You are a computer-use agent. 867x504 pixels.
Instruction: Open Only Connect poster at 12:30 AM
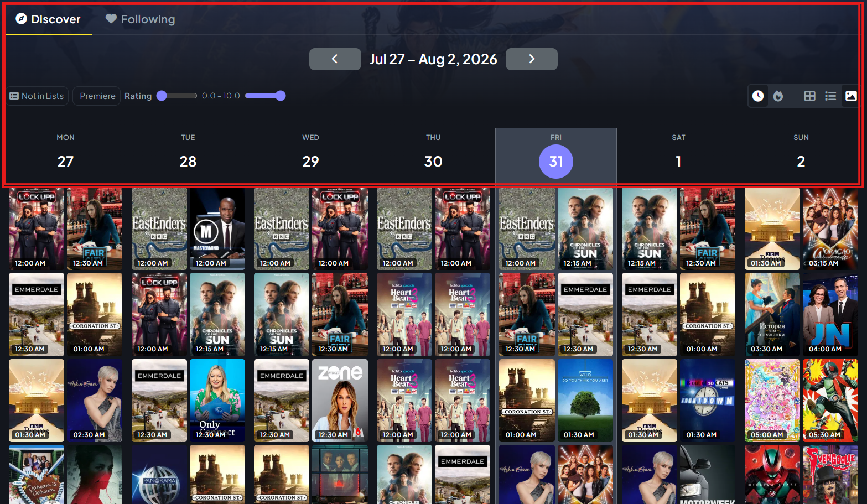click(x=217, y=401)
